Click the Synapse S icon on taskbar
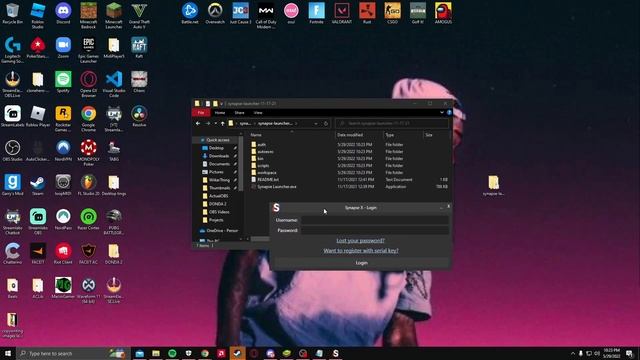The image size is (640, 360). (x=336, y=353)
